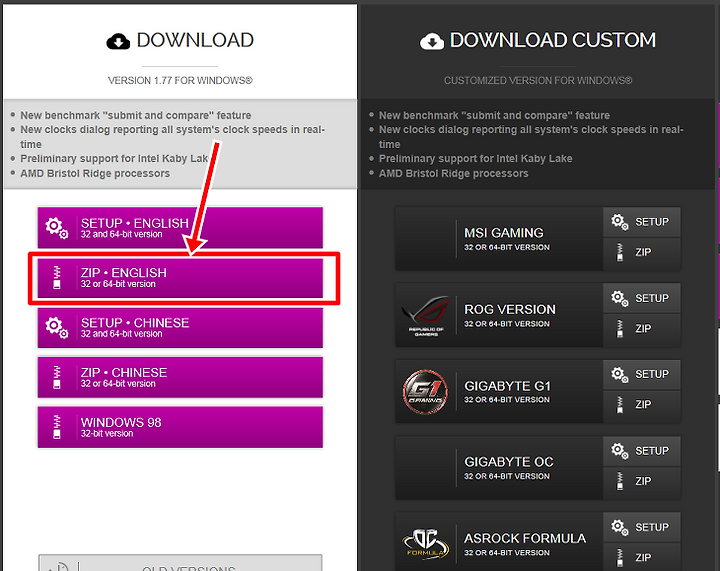
Task: Click the Gigabyte G1 Gaming logo
Action: [x=425, y=392]
